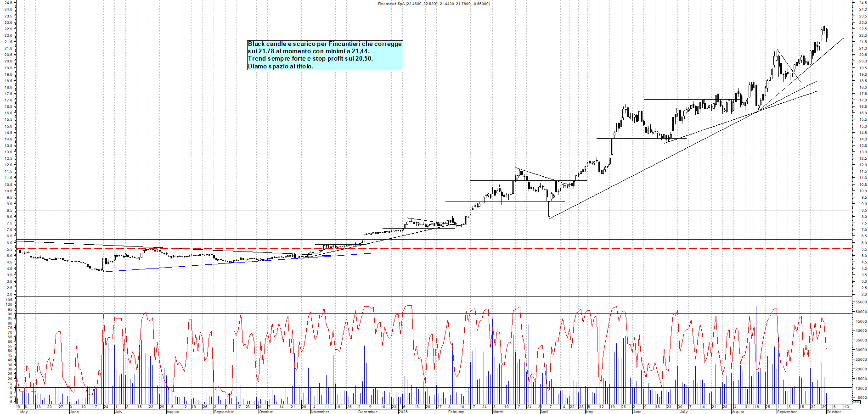Click the first May label at far left
This screenshot has height=414, width=868.
pos(24,412)
